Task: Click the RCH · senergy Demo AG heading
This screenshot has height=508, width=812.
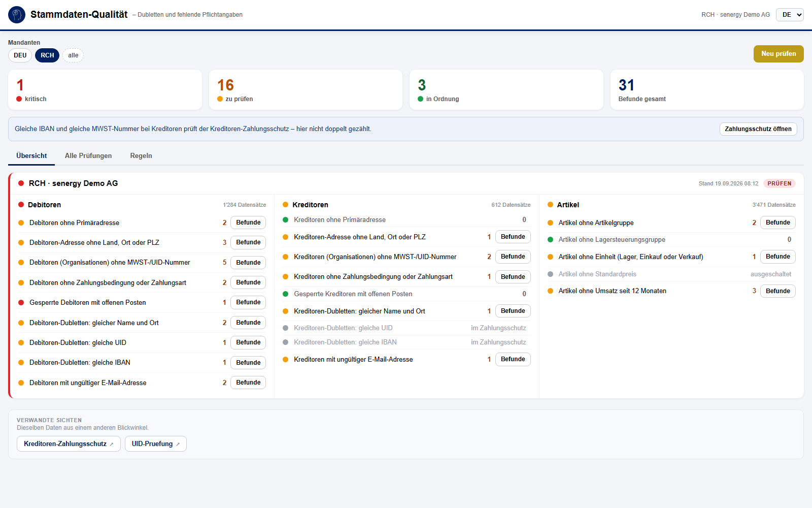Action: (73, 183)
